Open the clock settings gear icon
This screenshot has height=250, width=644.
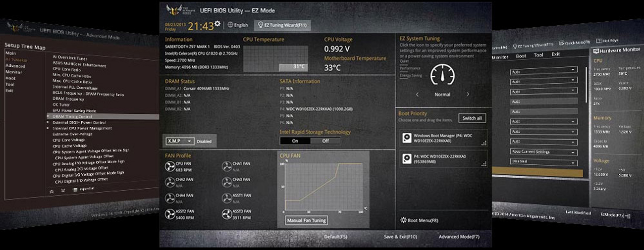(216, 23)
